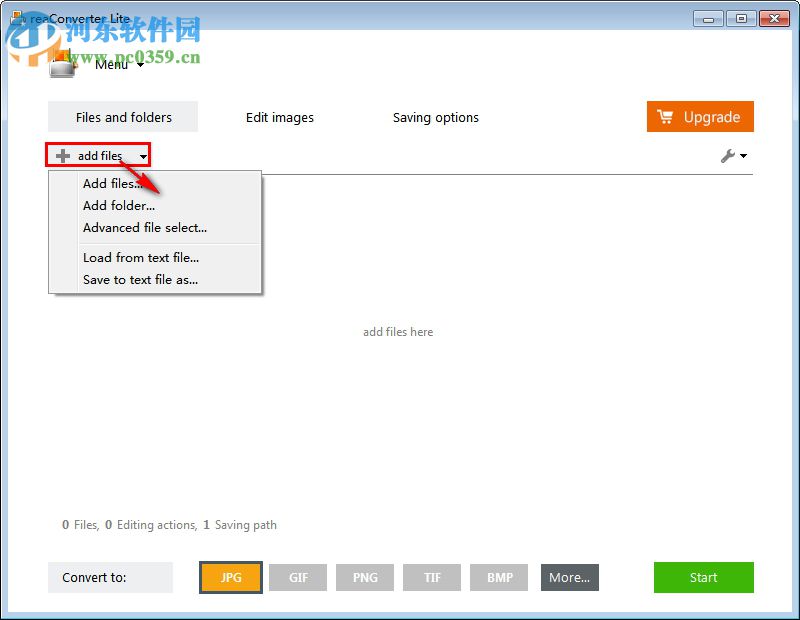Maximize the reaConverter Lite window
Image resolution: width=800 pixels, height=620 pixels.
click(741, 19)
